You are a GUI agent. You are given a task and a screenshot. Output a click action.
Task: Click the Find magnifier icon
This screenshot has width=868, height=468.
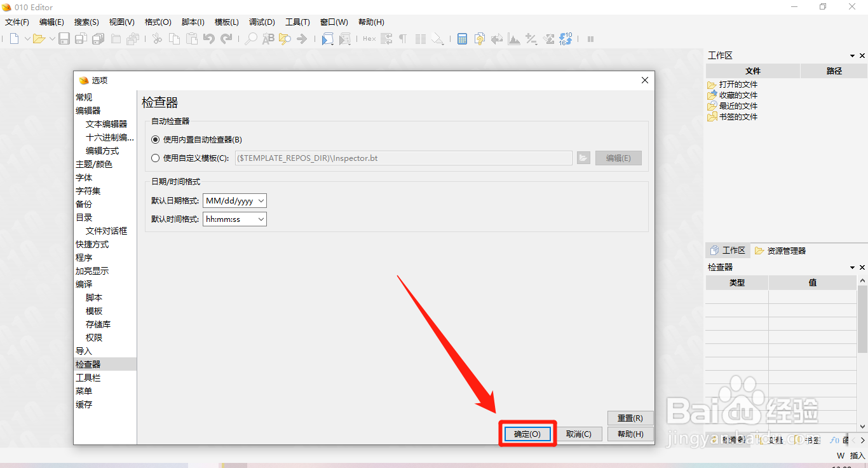[x=252, y=39]
